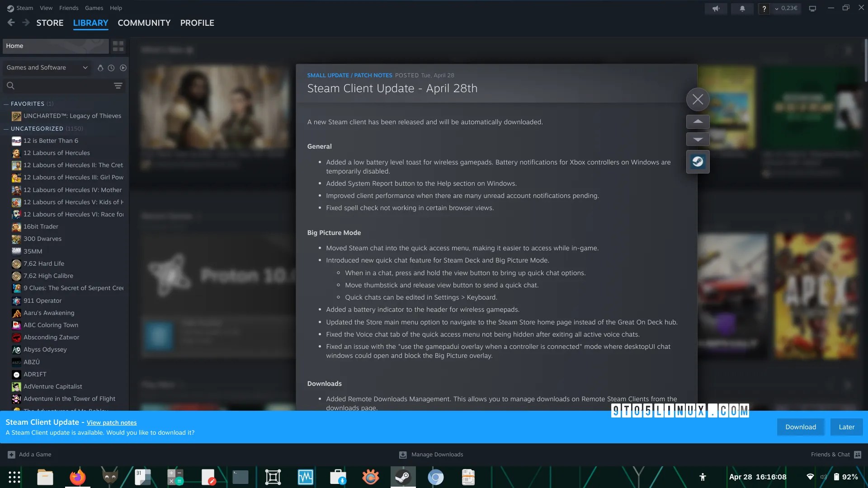Viewport: 868px width, 488px height.
Task: Select the LIBRARY tab
Action: coord(90,23)
